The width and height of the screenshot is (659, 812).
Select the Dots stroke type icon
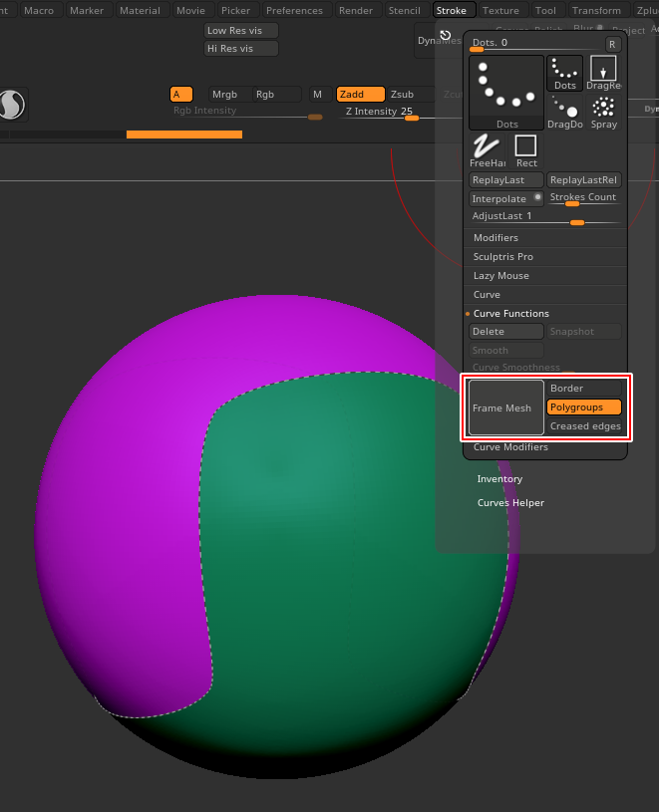pyautogui.click(x=565, y=73)
